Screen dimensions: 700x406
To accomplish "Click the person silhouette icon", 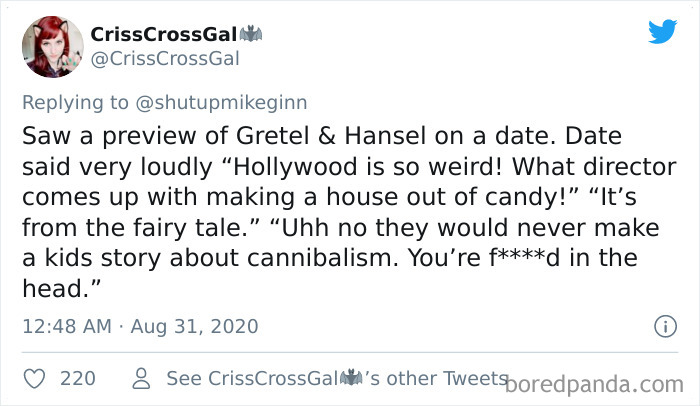I will pyautogui.click(x=142, y=378).
